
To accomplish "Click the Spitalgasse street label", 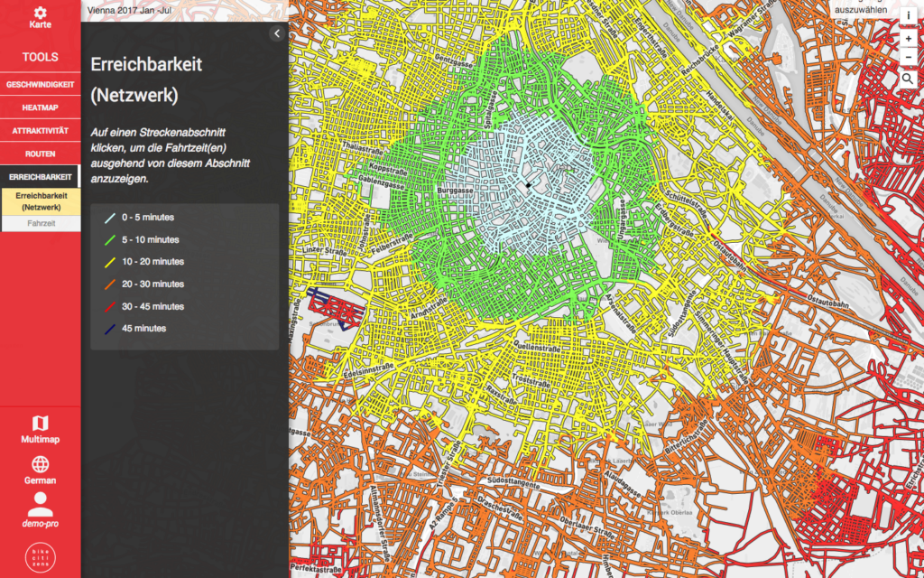I will point(488,111).
